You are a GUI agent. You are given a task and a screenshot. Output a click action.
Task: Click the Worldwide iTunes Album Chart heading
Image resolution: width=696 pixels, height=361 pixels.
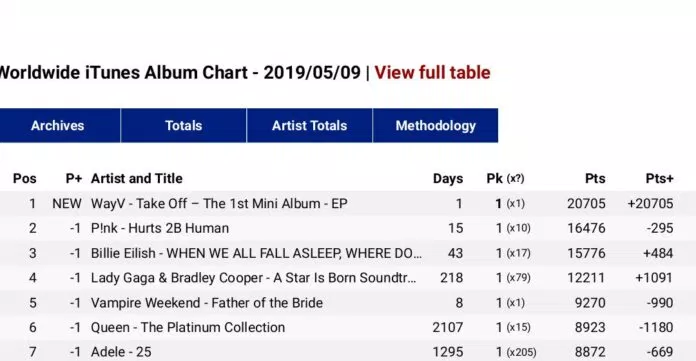coord(180,72)
